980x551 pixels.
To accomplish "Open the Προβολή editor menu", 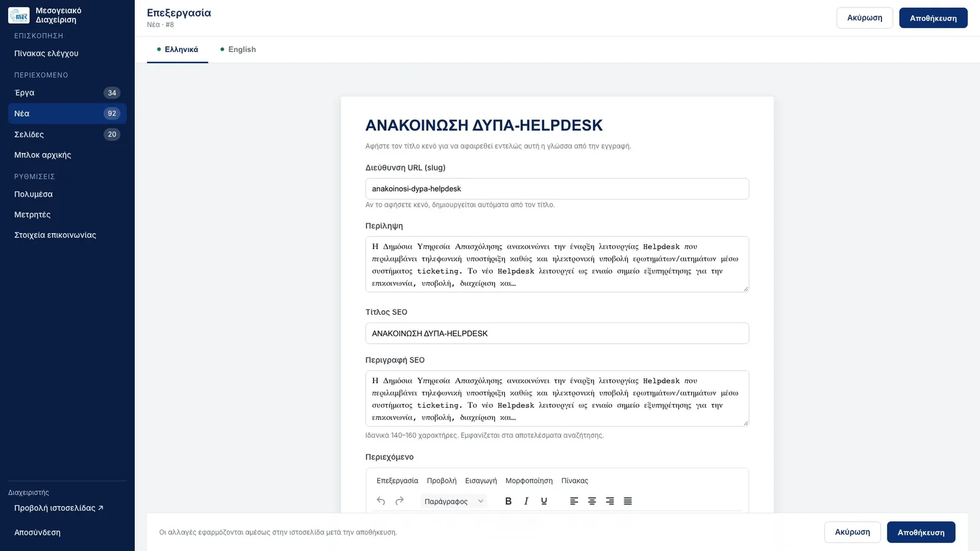I will 442,481.
